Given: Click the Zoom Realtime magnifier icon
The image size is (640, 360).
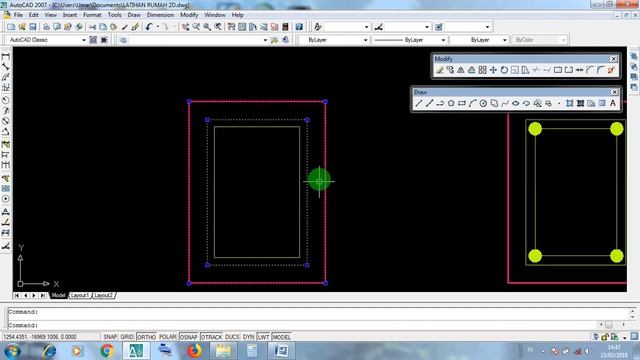Looking at the screenshot, I should pos(196,27).
